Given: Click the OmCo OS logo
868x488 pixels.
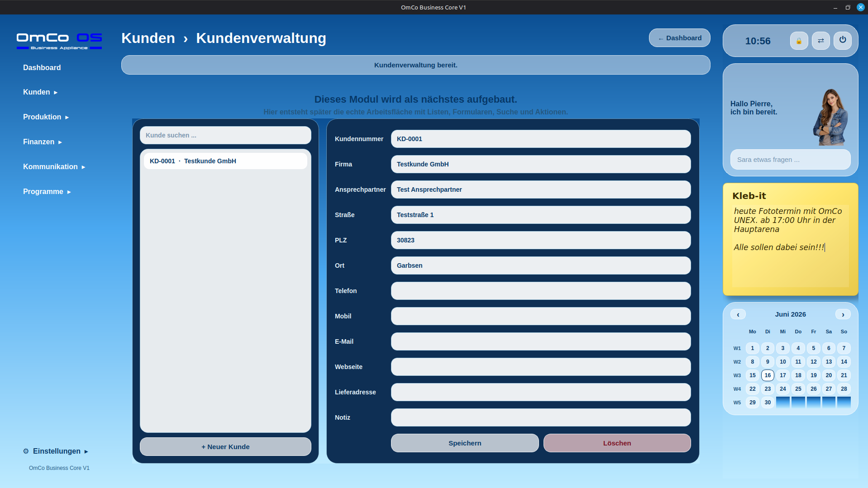Looking at the screenshot, I should [x=59, y=41].
